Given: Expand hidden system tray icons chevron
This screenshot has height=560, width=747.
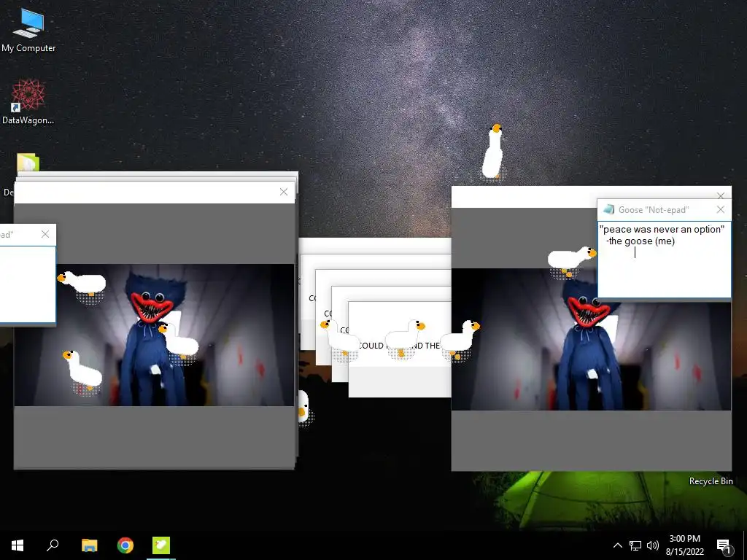Looking at the screenshot, I should [x=617, y=545].
